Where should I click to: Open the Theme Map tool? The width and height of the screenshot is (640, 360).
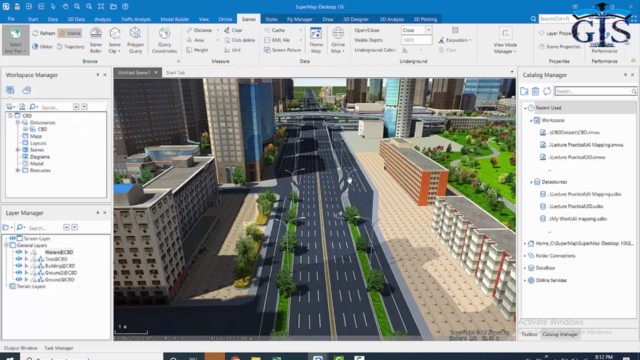click(316, 40)
